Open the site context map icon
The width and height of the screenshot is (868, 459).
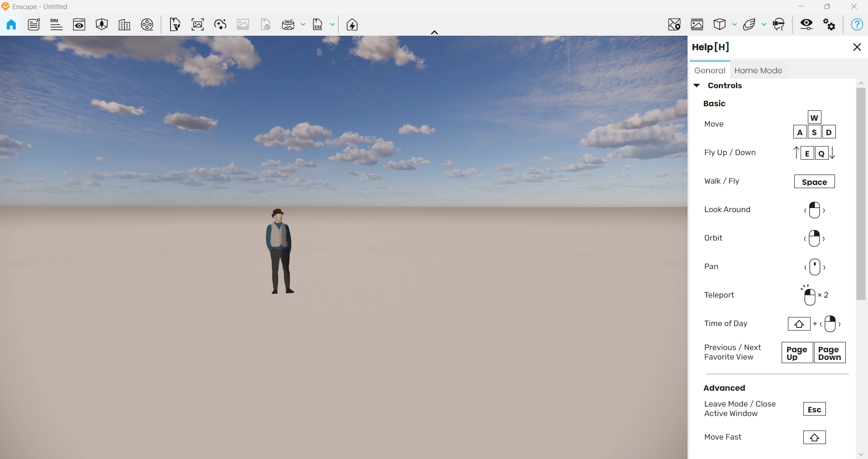pos(102,24)
